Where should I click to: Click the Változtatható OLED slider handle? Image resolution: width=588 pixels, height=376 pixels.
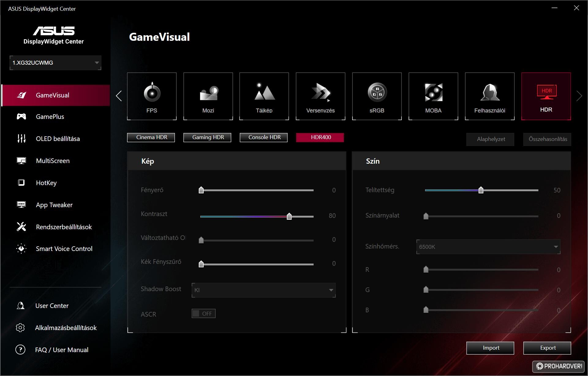pyautogui.click(x=201, y=240)
